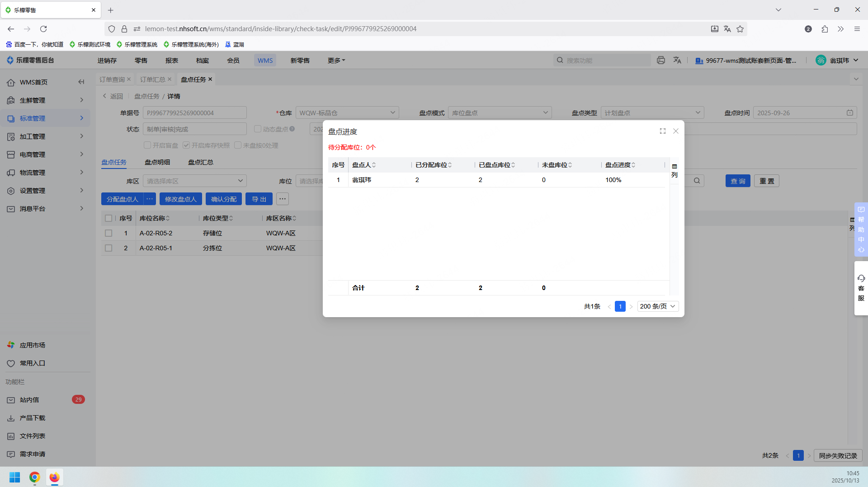Open the 200 条/页 page size dropdown
Screen dimensions: 868x487
click(658, 306)
